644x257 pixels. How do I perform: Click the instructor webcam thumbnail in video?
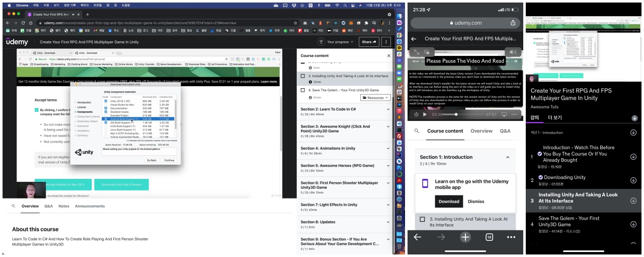coord(30,190)
